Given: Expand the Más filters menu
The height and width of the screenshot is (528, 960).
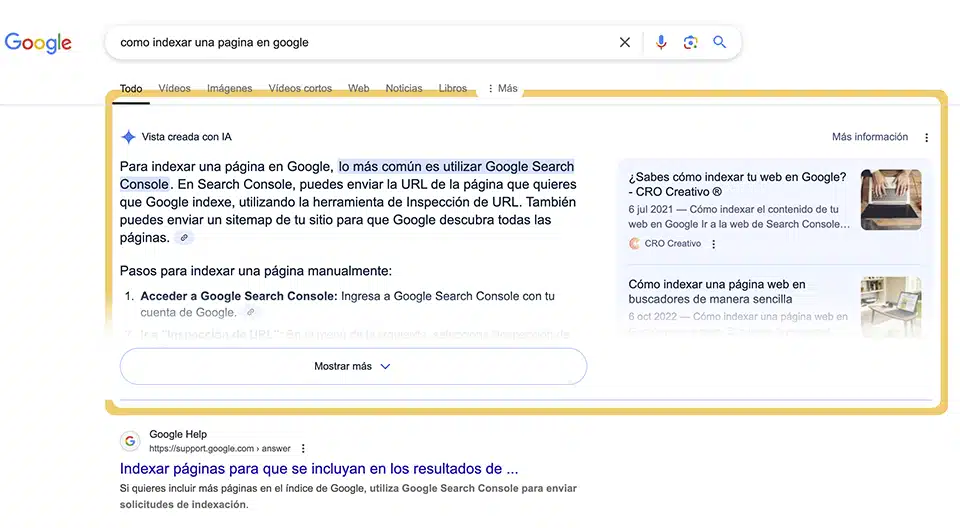Looking at the screenshot, I should (503, 88).
